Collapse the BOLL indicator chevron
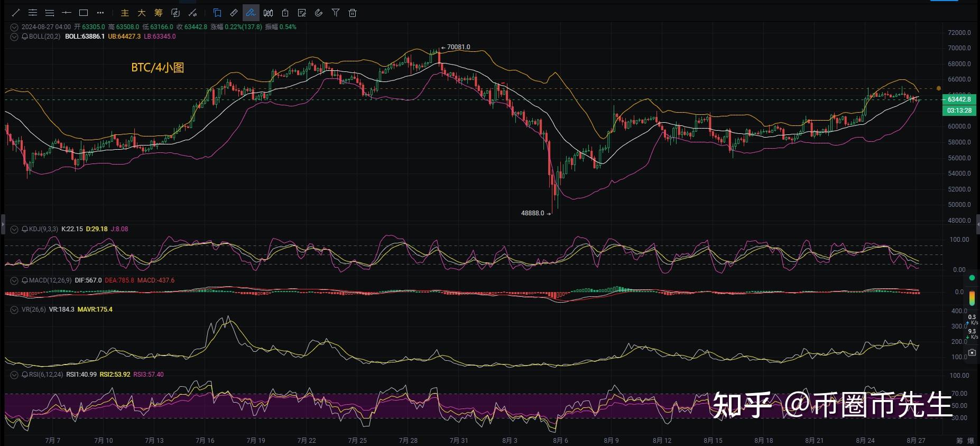 14,37
